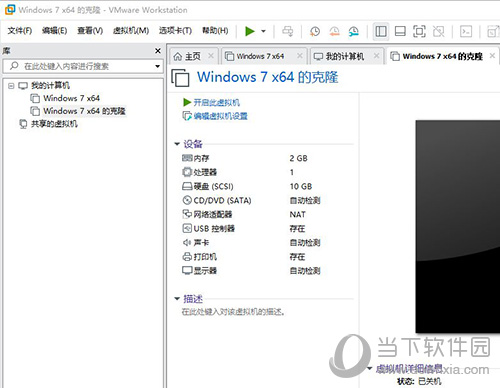500x388 pixels.
Task: Open the 虚拟机(M) menu
Action: point(131,31)
